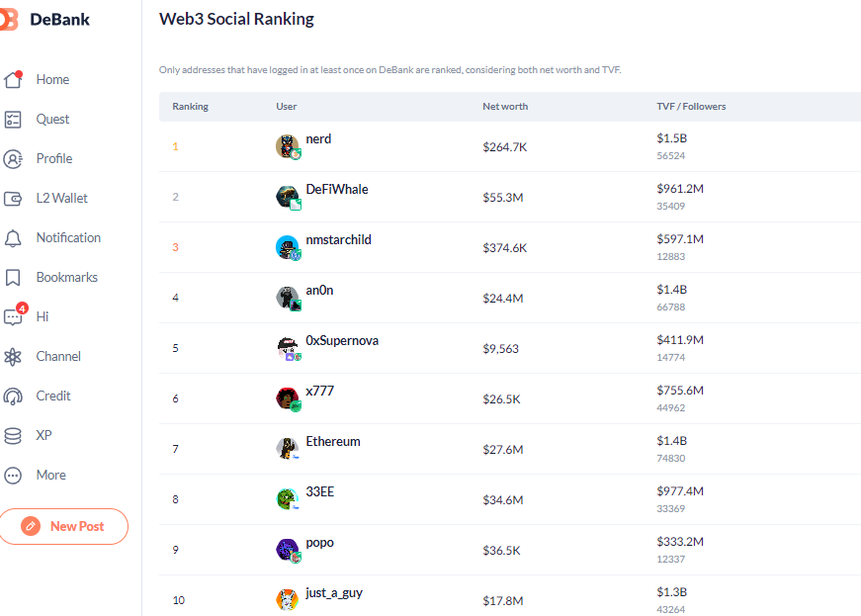This screenshot has width=861, height=616.
Task: Select the Ethereum user row name
Action: coord(333,441)
